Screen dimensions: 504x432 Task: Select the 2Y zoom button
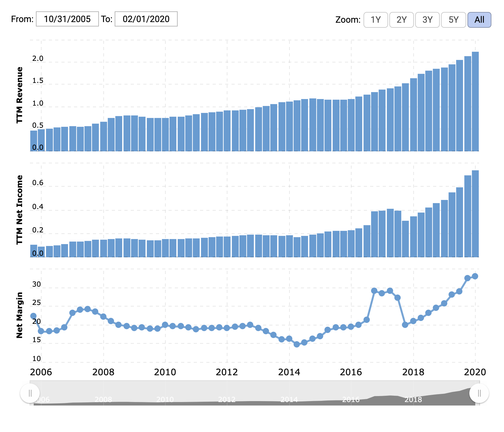[x=402, y=20]
